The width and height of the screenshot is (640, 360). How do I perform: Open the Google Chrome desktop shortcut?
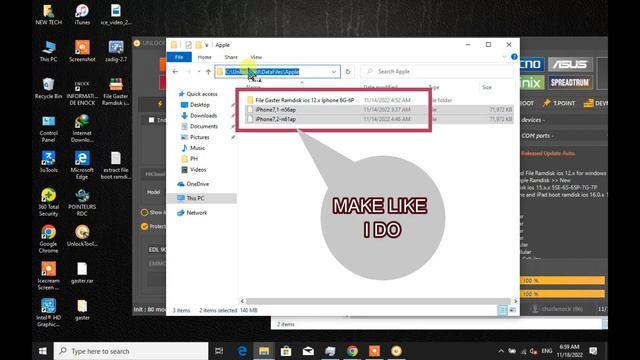coord(49,239)
